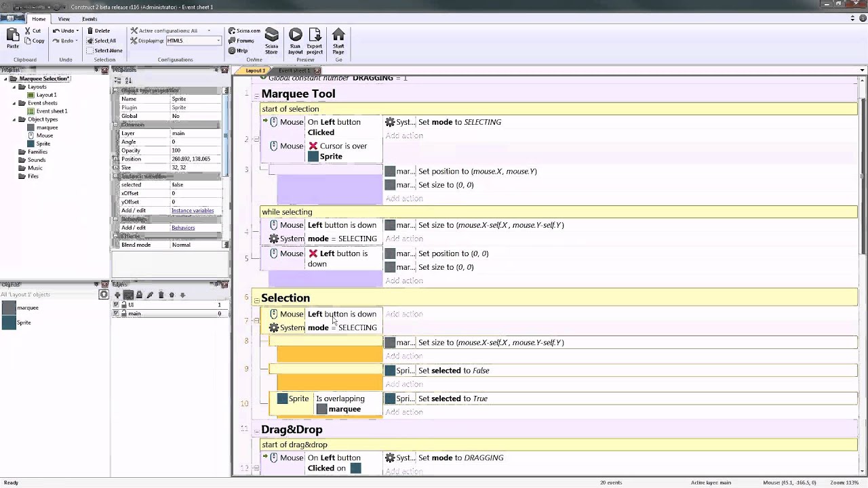Click the Paste icon in Clipboard group

coord(13,38)
